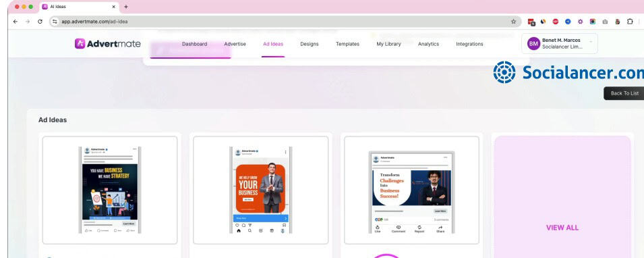Viewport: 644px width, 258px height.
Task: Switch to the Templates tab
Action: click(347, 44)
